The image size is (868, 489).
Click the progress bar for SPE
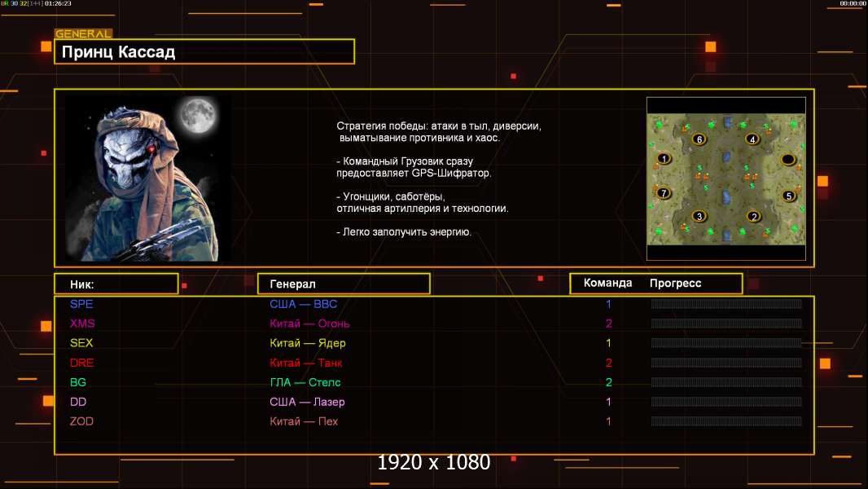click(726, 303)
